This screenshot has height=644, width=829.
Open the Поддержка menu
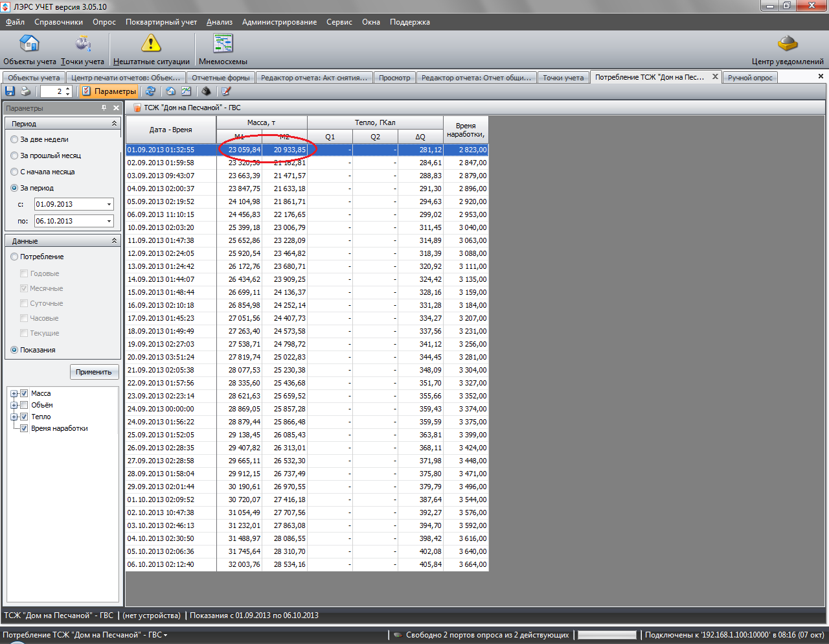tap(410, 22)
